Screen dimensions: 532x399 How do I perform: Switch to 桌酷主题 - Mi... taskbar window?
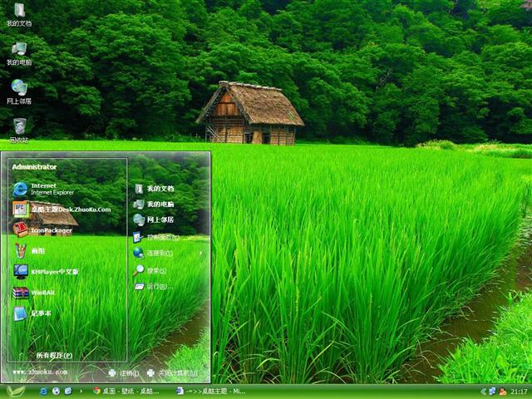[x=210, y=392]
